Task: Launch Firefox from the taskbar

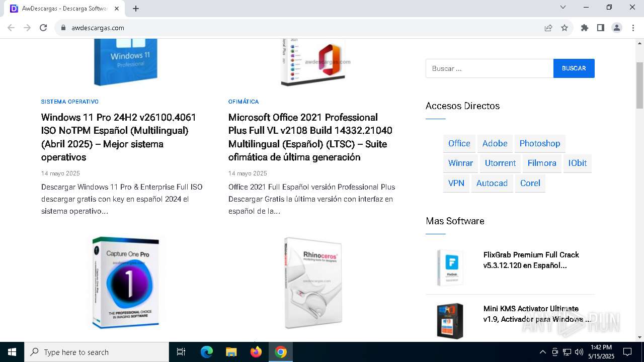Action: point(256,352)
